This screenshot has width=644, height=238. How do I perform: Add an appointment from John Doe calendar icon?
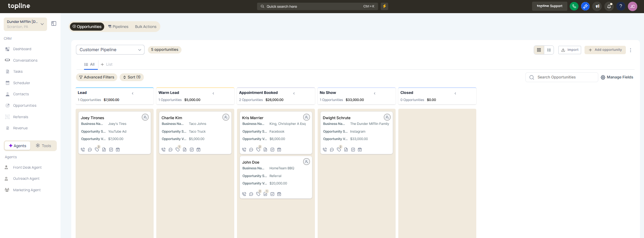point(279,194)
